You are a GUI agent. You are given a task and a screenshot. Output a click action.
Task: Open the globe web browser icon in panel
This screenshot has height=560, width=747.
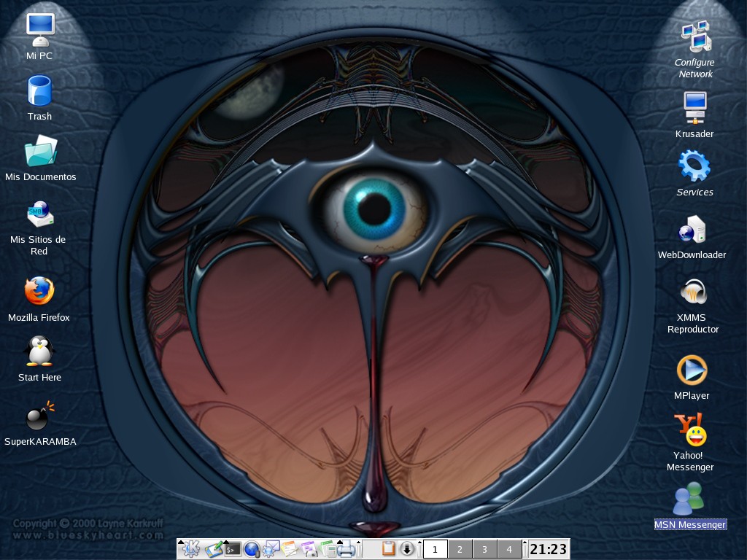(252, 549)
